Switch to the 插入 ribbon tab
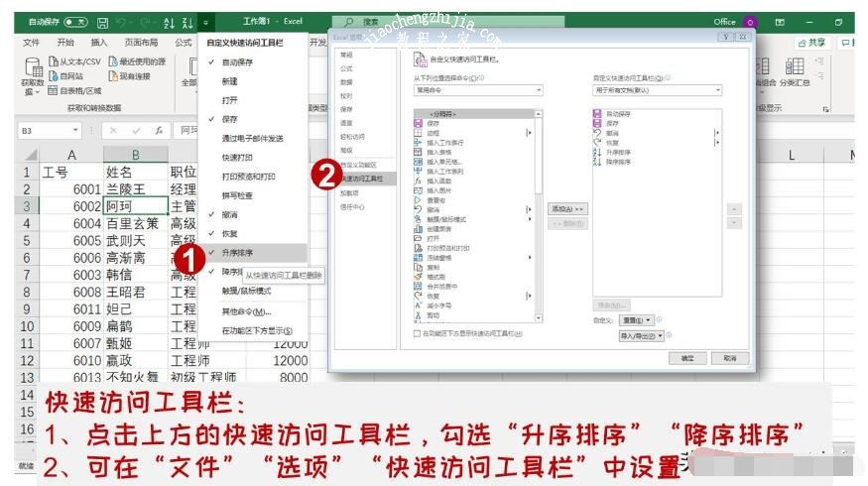 [98, 42]
